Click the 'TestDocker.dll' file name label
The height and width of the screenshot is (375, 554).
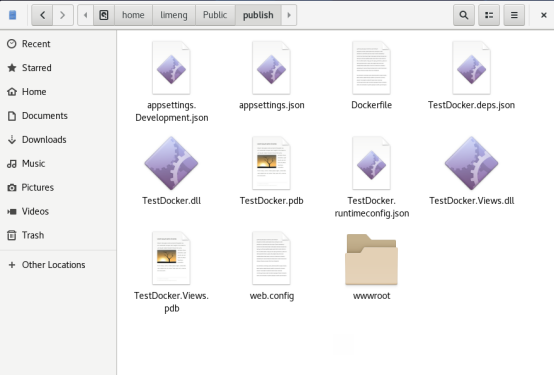click(171, 201)
